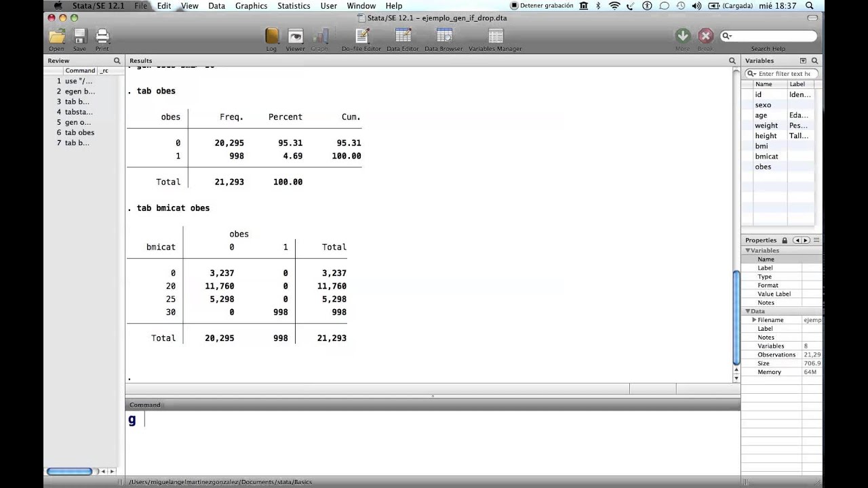Select 'use "/...' command in Review

click(79, 81)
